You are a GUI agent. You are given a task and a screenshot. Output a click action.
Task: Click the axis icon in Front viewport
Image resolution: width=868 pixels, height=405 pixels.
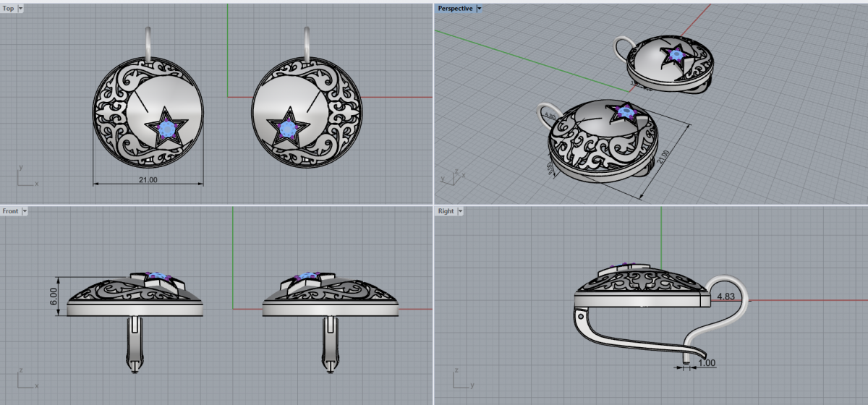[x=24, y=377]
